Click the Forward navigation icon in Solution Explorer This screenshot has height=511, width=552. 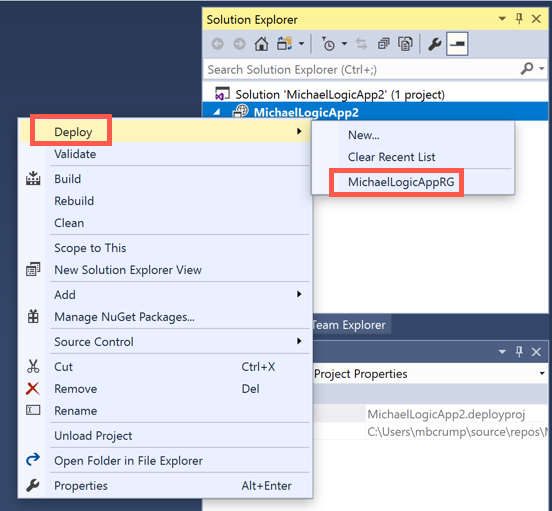(x=239, y=44)
